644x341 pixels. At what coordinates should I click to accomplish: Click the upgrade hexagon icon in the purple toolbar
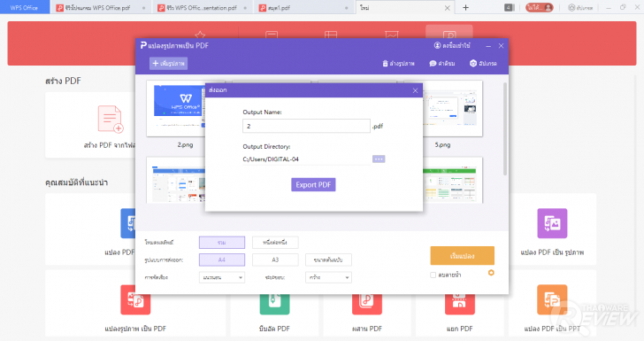pyautogui.click(x=473, y=64)
